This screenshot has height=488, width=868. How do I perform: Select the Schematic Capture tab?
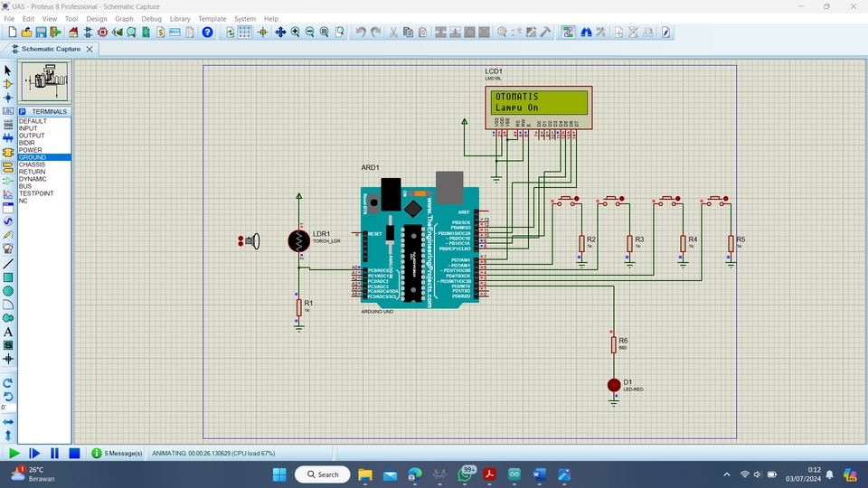pyautogui.click(x=51, y=49)
